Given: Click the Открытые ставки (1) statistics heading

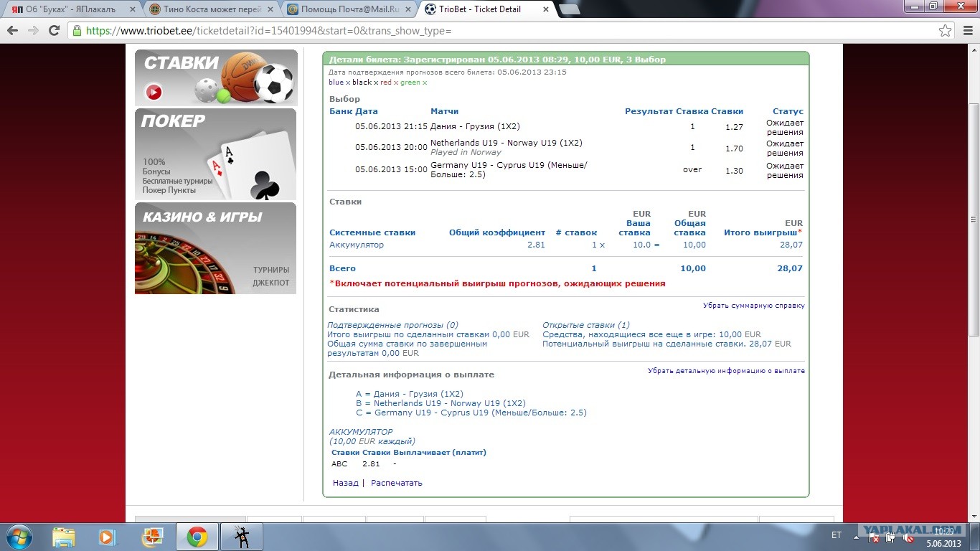Looking at the screenshot, I should coord(586,325).
